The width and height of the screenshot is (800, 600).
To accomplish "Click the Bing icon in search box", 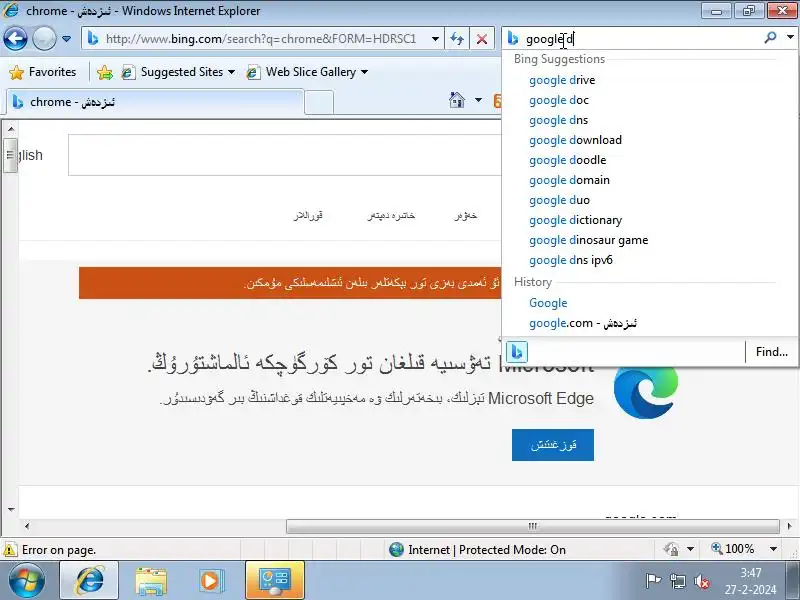I will (x=513, y=39).
